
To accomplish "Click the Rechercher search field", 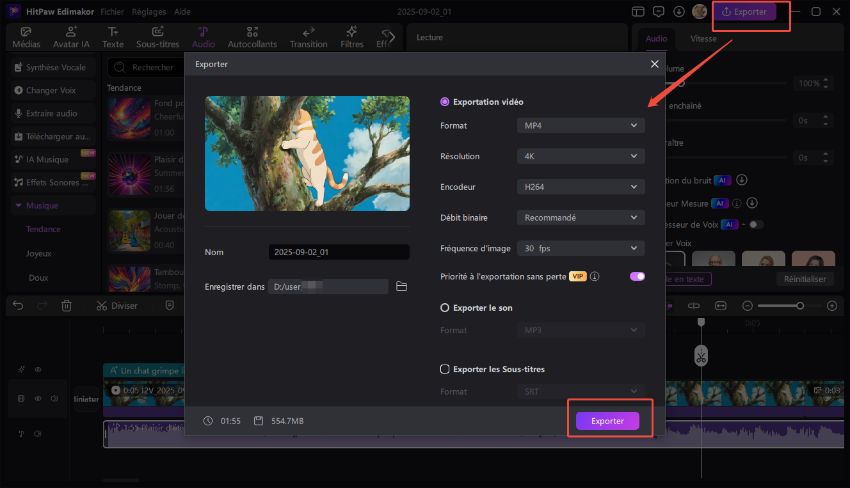I will point(146,67).
